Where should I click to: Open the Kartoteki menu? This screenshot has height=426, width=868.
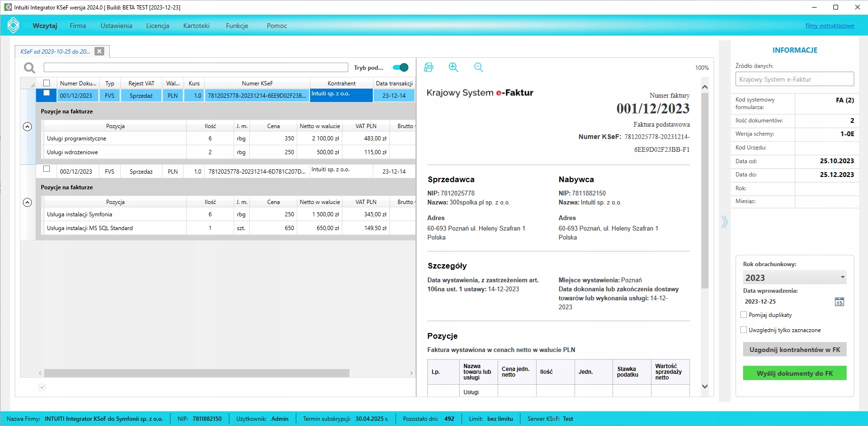pyautogui.click(x=196, y=26)
